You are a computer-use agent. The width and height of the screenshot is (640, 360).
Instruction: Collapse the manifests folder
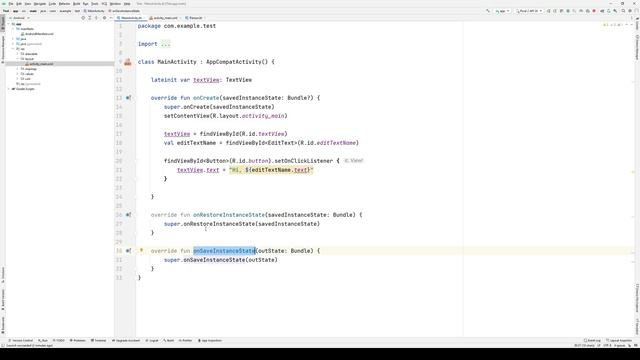coord(13,29)
